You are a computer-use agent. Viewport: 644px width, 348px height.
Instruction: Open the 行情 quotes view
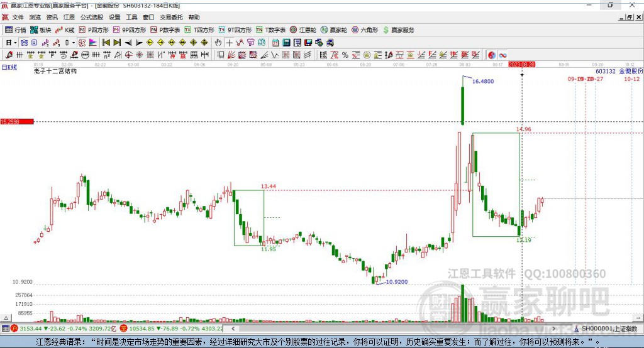(15, 30)
